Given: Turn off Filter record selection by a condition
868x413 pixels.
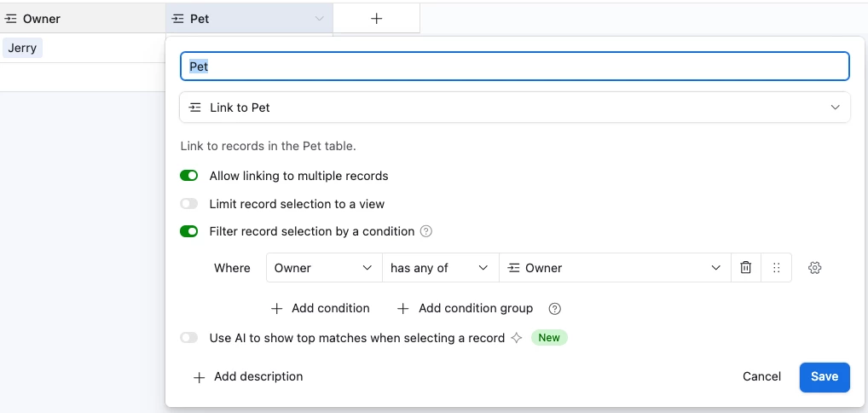Looking at the screenshot, I should (188, 231).
